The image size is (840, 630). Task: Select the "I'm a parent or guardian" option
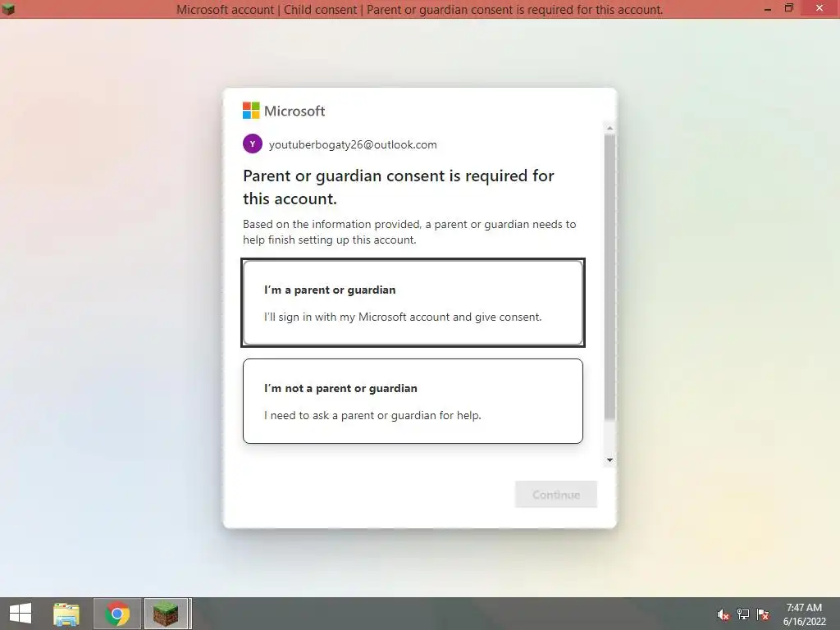pyautogui.click(x=413, y=303)
